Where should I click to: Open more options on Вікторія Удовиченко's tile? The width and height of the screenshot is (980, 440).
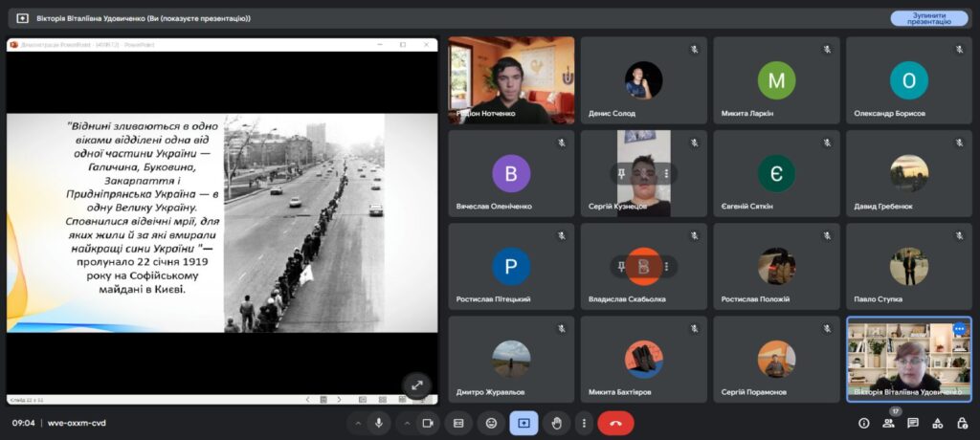959,329
